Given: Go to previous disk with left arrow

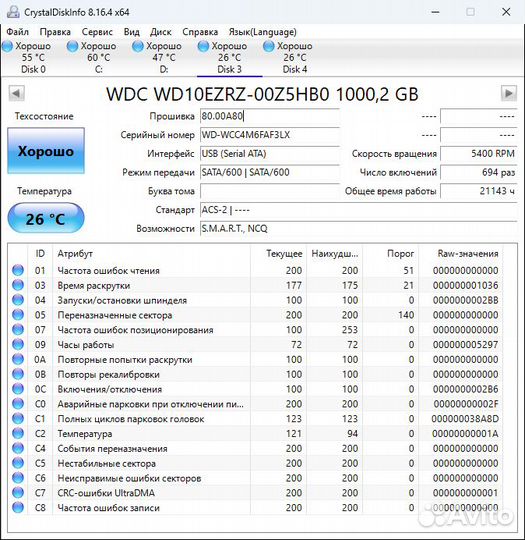Looking at the screenshot, I should pyautogui.click(x=16, y=93).
